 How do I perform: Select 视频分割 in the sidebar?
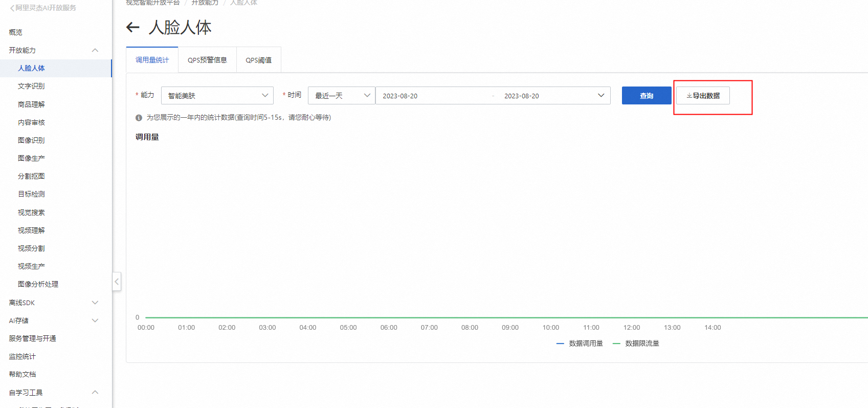point(31,248)
